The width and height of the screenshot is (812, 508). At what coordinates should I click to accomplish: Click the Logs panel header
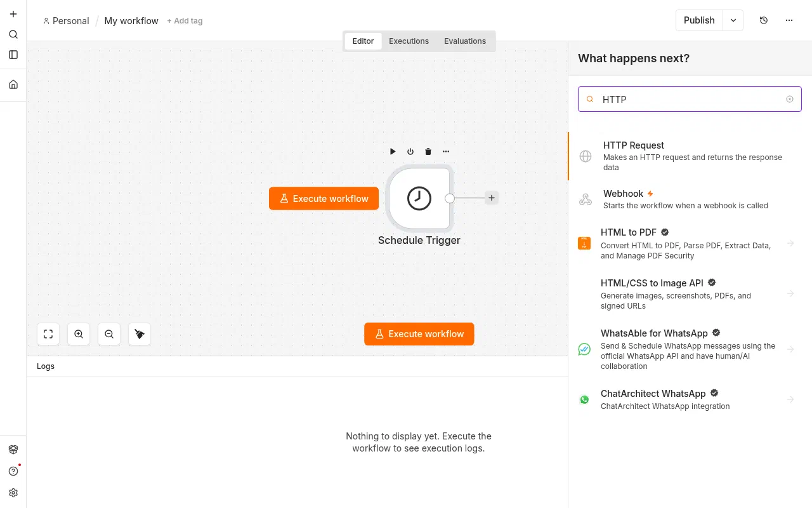297,366
